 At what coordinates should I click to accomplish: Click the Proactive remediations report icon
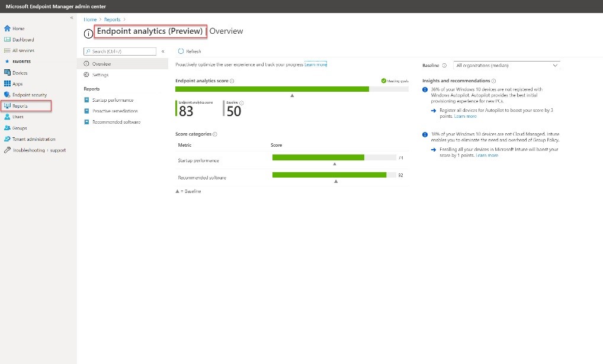pos(86,111)
